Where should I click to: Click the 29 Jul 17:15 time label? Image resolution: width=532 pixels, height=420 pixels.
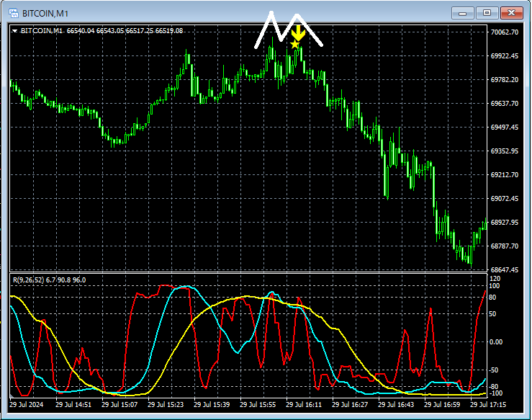point(488,405)
